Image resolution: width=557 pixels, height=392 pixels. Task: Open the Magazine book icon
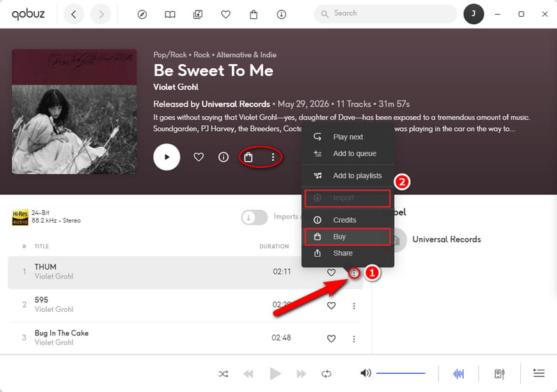(x=170, y=14)
